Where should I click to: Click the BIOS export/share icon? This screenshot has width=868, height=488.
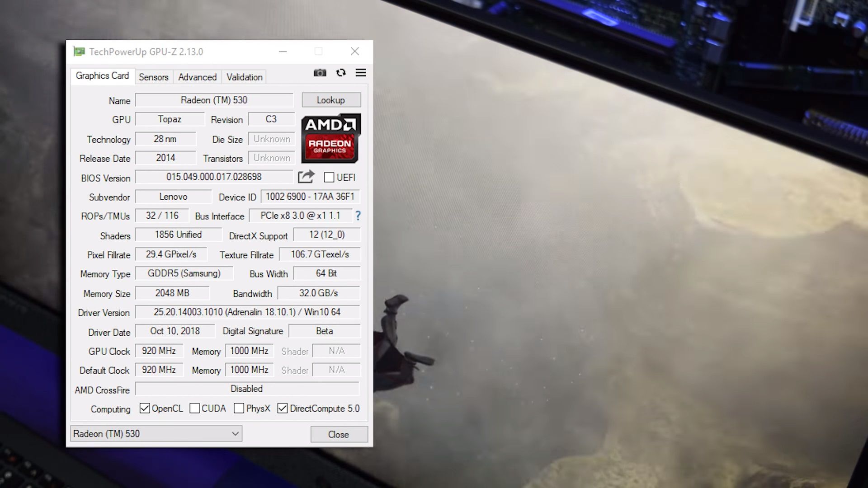[x=306, y=177]
